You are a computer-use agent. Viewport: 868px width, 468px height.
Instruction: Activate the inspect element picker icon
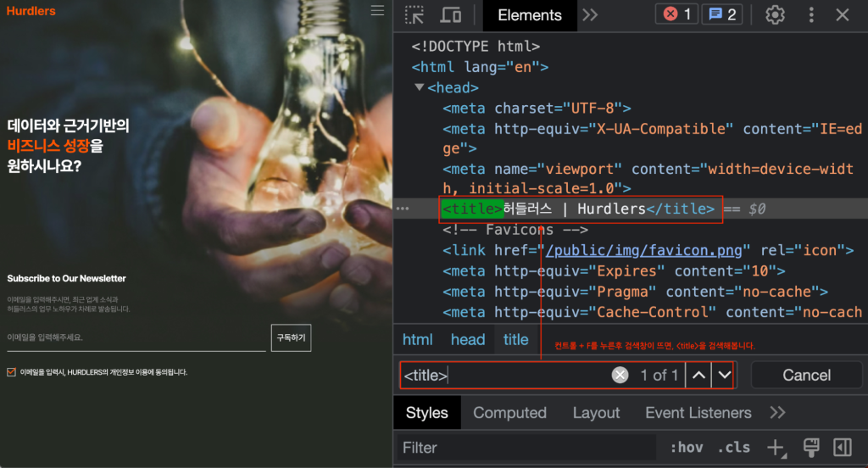pos(414,15)
